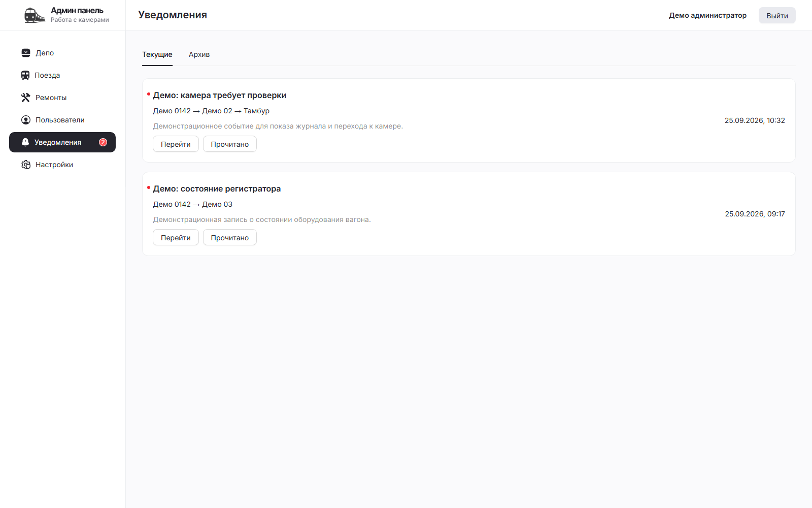
Task: Click title 'Демо: камера требует проверки'
Action: [x=220, y=96]
